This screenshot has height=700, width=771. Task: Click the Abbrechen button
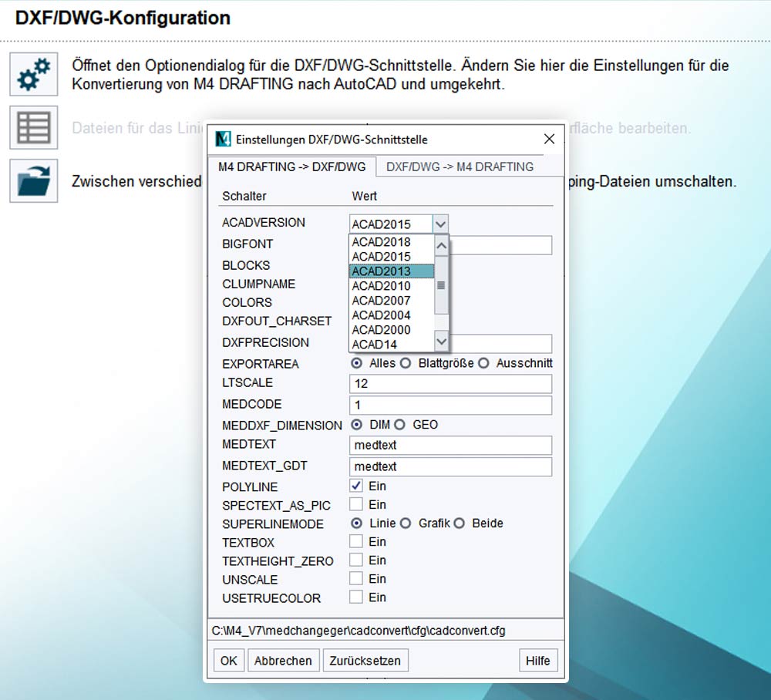pos(283,660)
